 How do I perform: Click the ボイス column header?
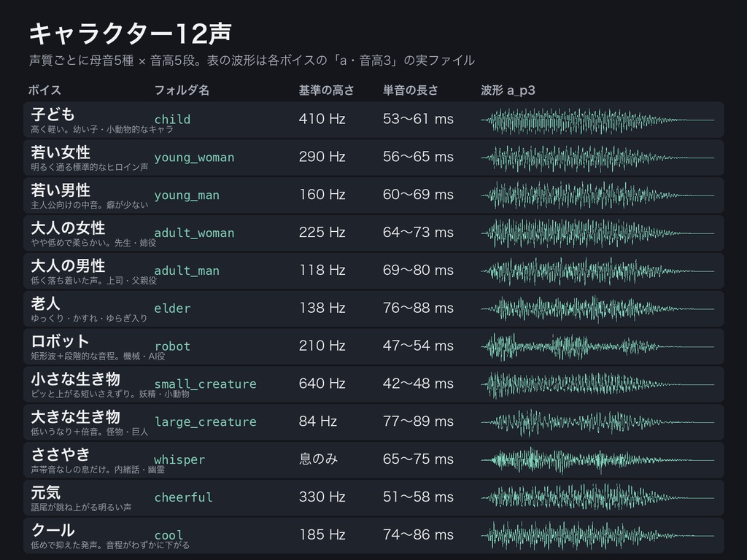click(44, 90)
